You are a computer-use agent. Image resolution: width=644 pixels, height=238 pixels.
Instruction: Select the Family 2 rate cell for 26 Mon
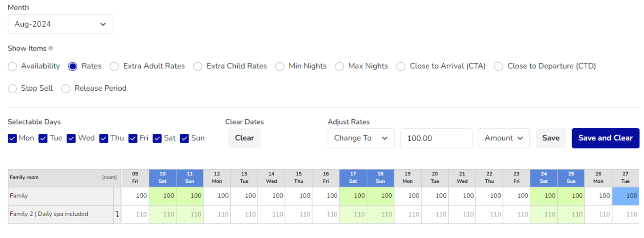(598, 214)
